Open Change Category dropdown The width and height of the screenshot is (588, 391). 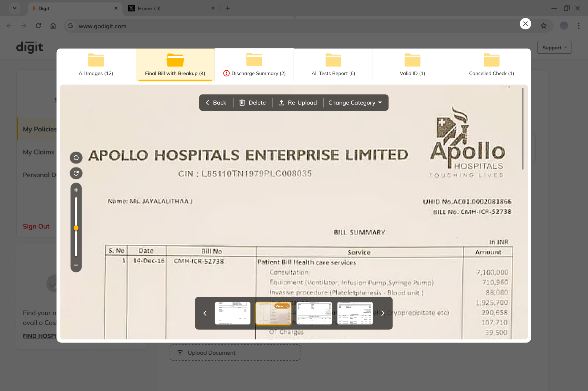355,103
